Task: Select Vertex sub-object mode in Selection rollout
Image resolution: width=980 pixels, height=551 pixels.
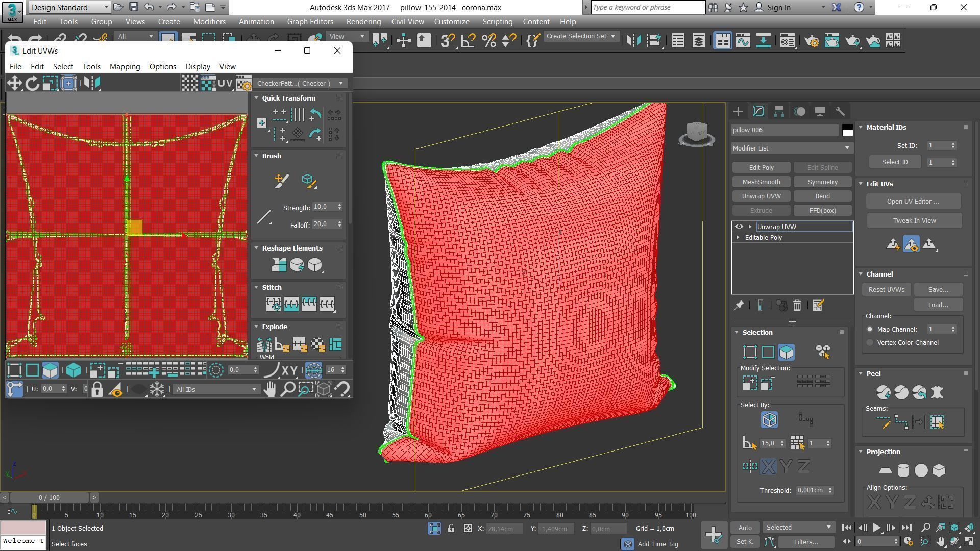Action: [750, 352]
